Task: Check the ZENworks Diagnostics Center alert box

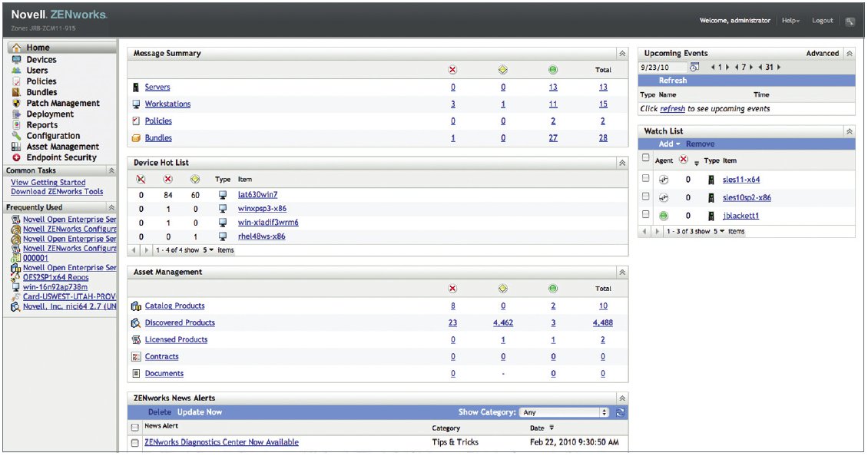Action: tap(134, 443)
